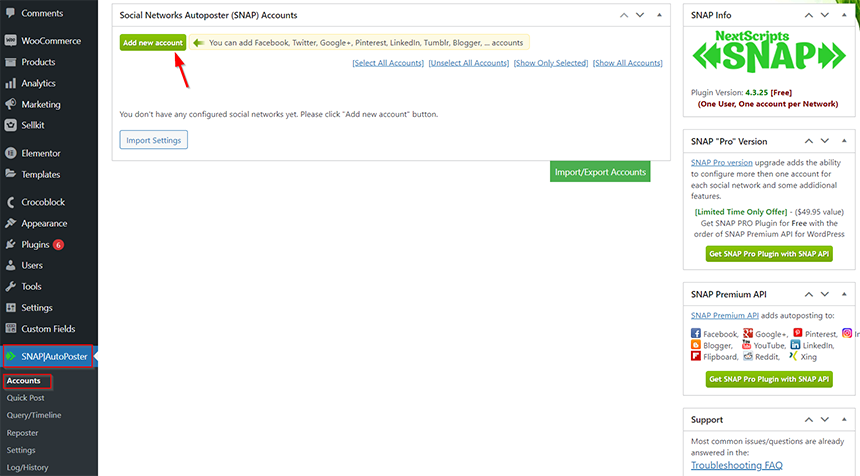
Task: Open the Troubleshooting FAQ link
Action: click(737, 465)
